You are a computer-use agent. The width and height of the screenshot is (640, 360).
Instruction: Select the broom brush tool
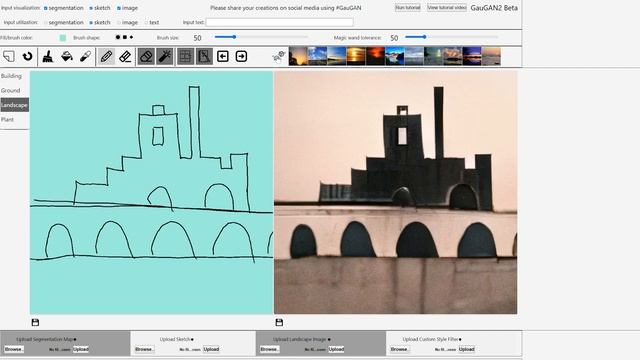point(48,56)
